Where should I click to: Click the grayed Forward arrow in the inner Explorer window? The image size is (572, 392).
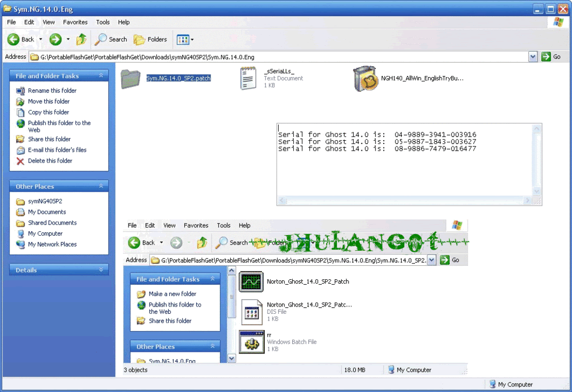pyautogui.click(x=177, y=242)
